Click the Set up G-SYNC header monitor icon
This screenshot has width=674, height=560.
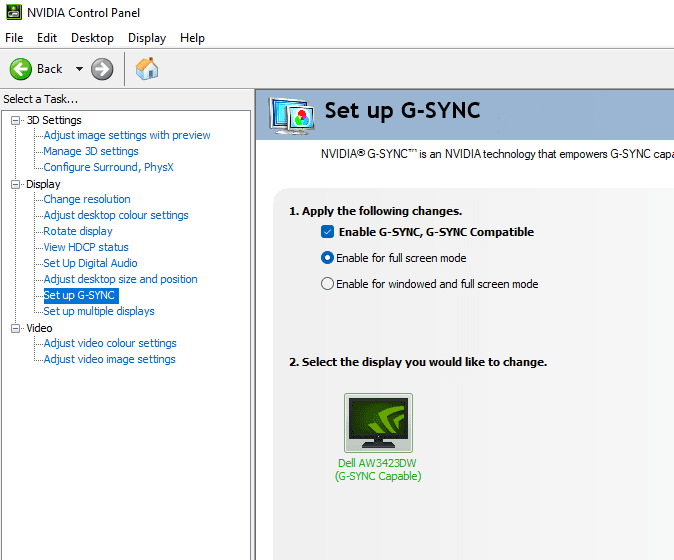coord(291,115)
